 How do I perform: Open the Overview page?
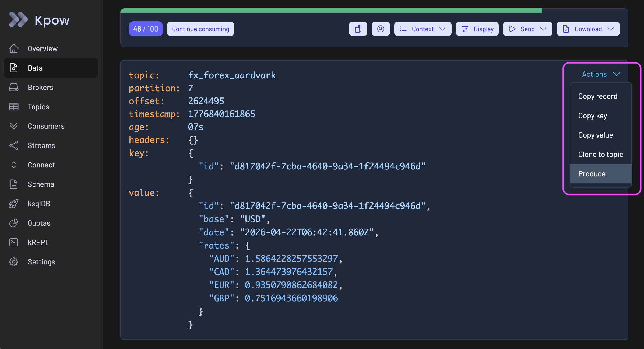tap(51, 48)
